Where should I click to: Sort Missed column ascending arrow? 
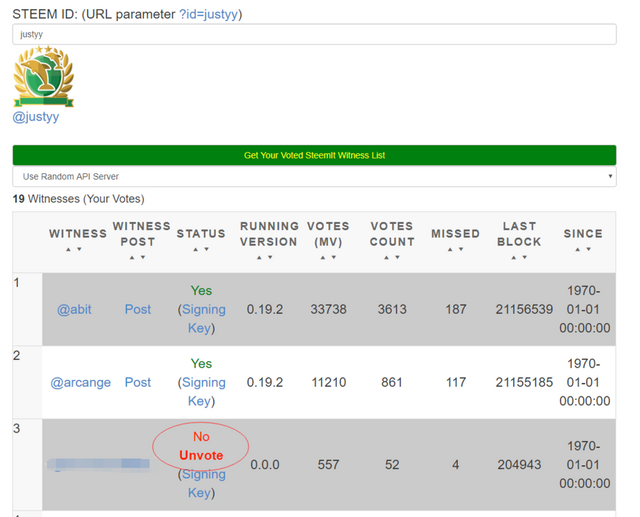pos(450,249)
